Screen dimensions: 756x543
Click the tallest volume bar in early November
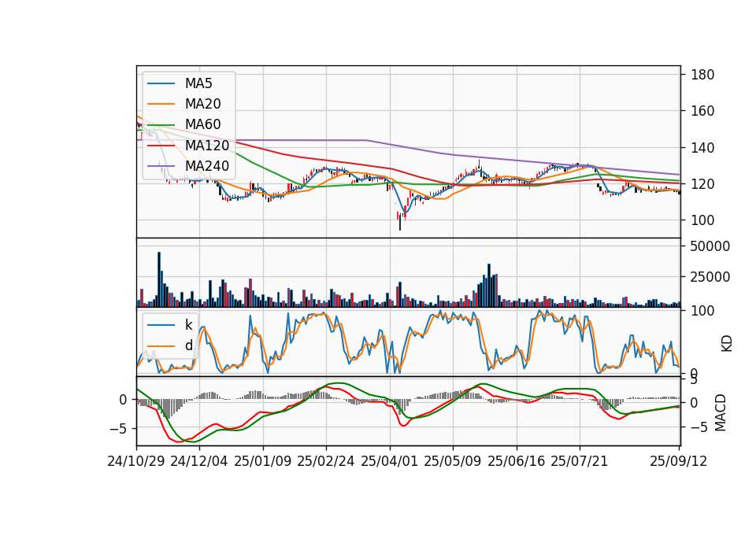[x=159, y=279]
